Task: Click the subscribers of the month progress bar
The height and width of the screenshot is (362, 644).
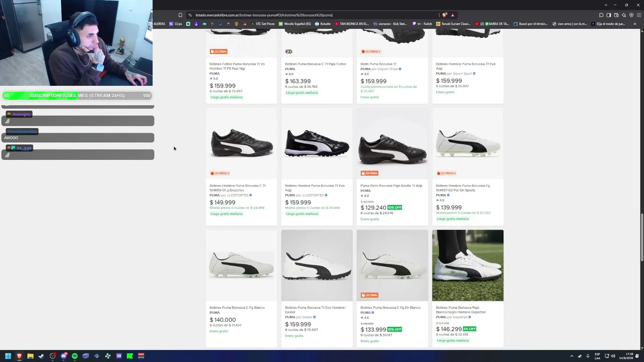Action: click(77, 96)
